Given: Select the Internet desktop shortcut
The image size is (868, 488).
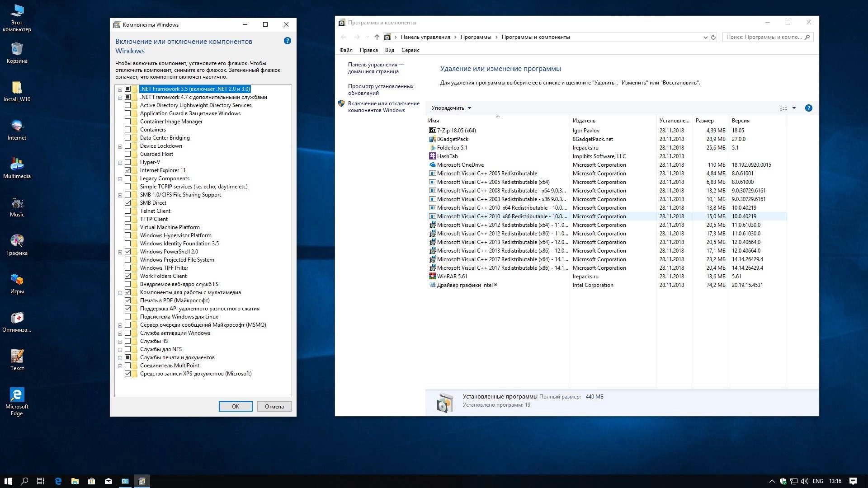Looking at the screenshot, I should pos(17,130).
